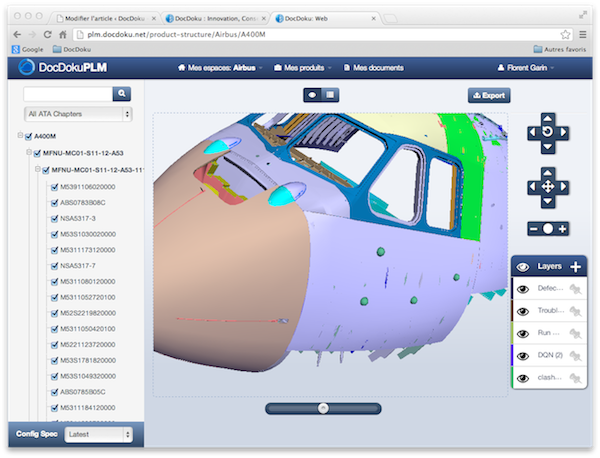Zoom out with the minus button
600x458 pixels.
pos(532,229)
